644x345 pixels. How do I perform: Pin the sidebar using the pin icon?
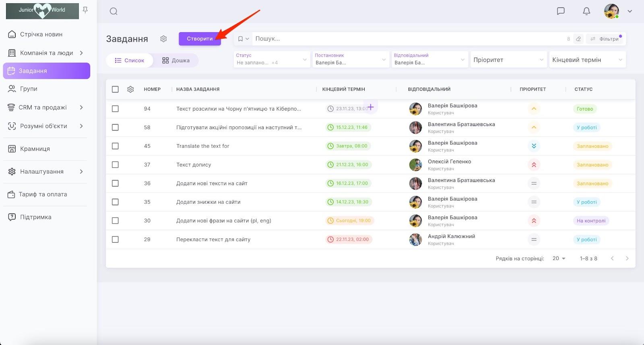coord(85,10)
